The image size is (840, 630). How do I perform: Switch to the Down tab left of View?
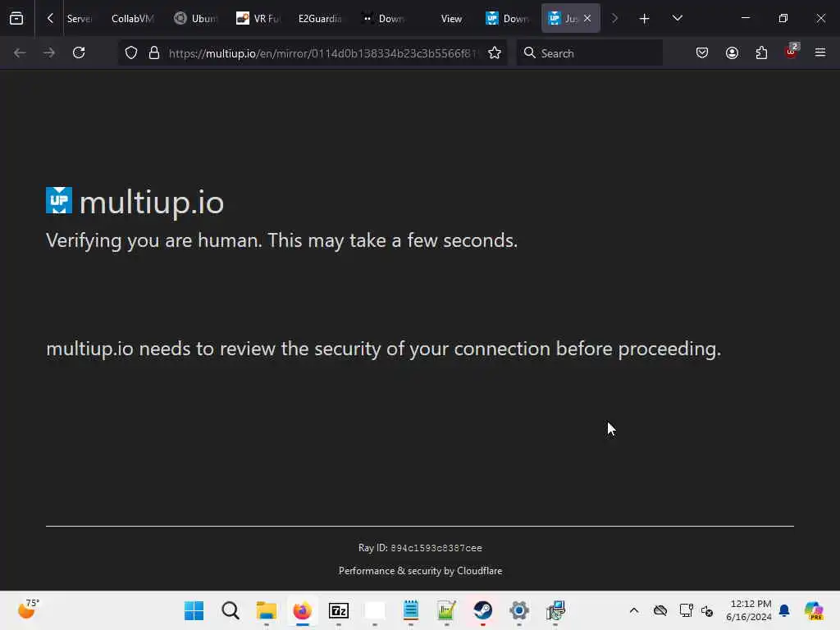[x=384, y=19]
